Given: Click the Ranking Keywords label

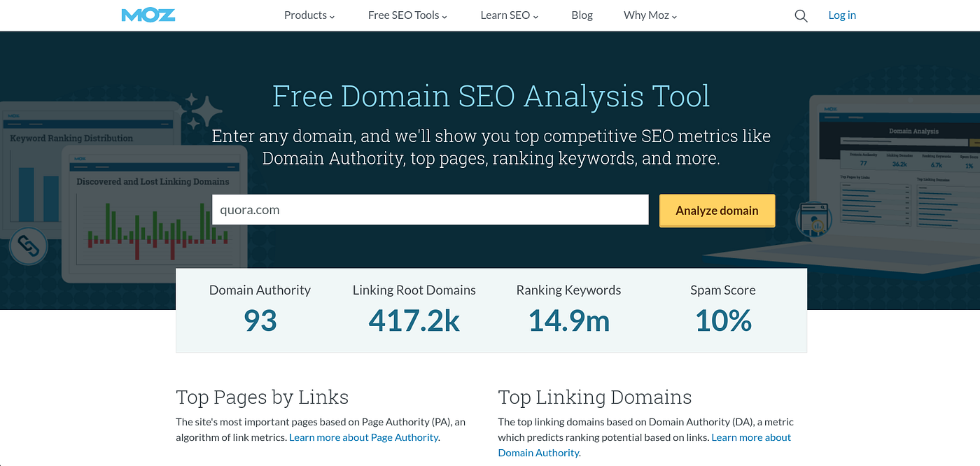Looking at the screenshot, I should click(x=568, y=290).
